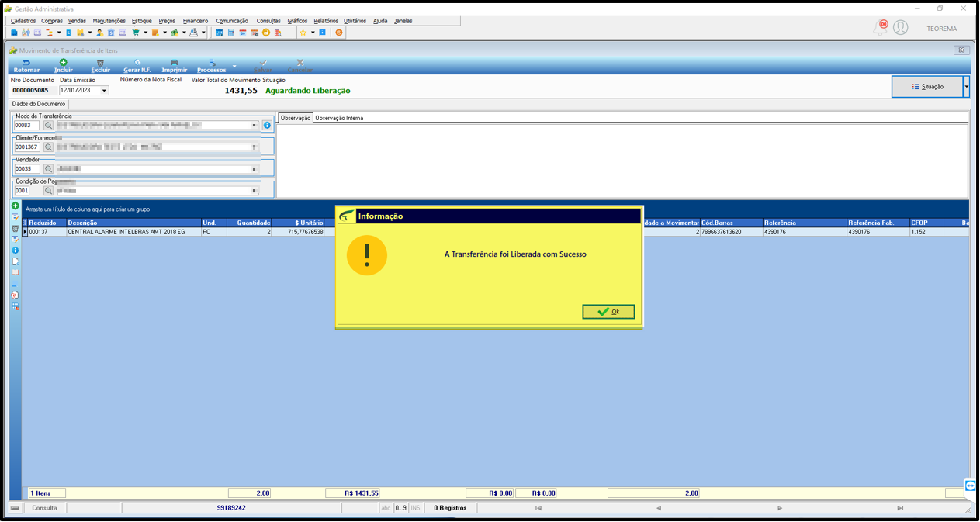
Task: Open the Data Emissão date dropdown
Action: (x=105, y=91)
